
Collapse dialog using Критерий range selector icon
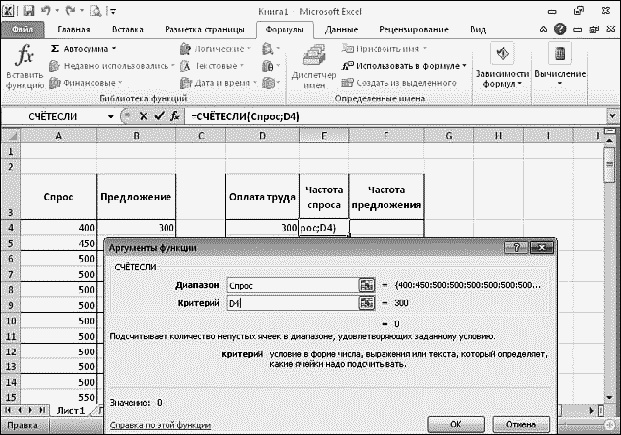click(x=366, y=303)
